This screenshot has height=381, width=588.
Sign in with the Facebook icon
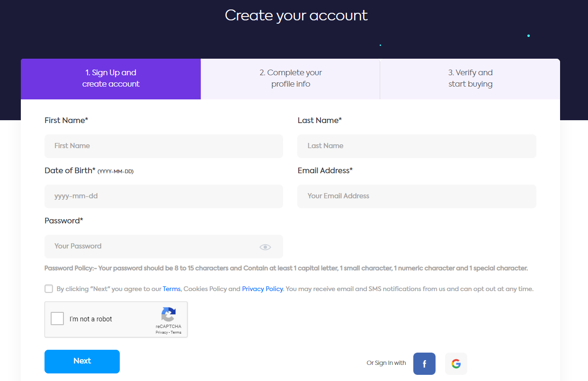tap(424, 363)
